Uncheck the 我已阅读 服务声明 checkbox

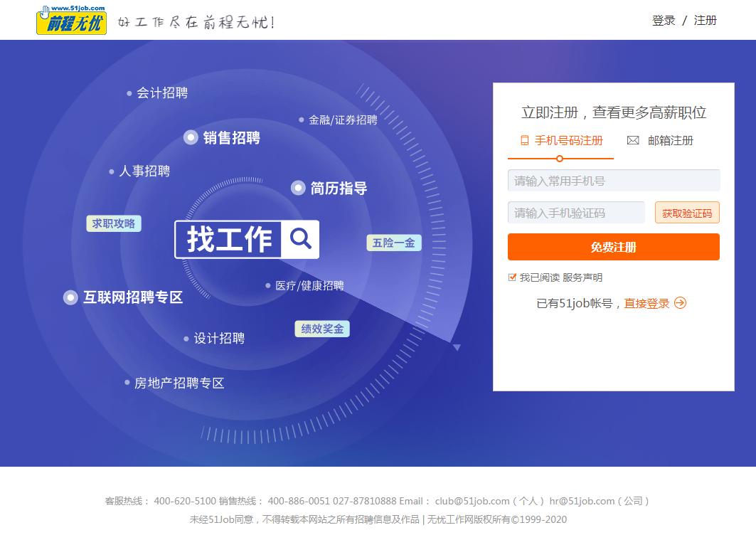pyautogui.click(x=511, y=277)
